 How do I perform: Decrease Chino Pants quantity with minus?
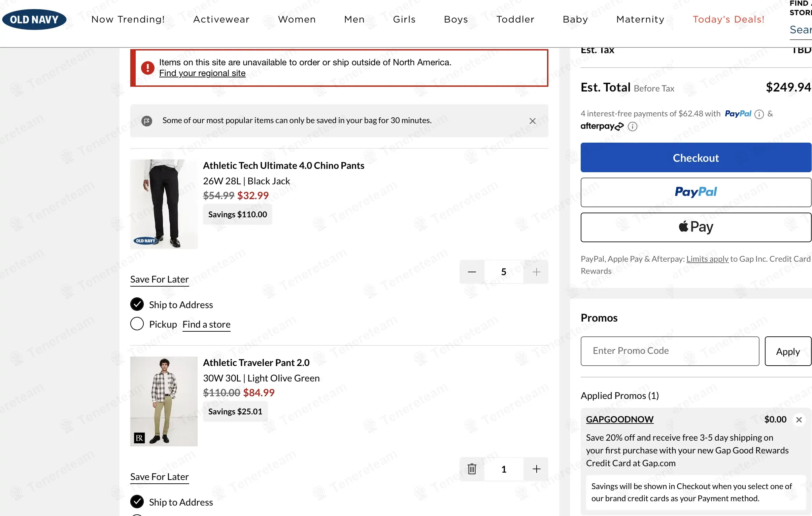click(x=472, y=272)
